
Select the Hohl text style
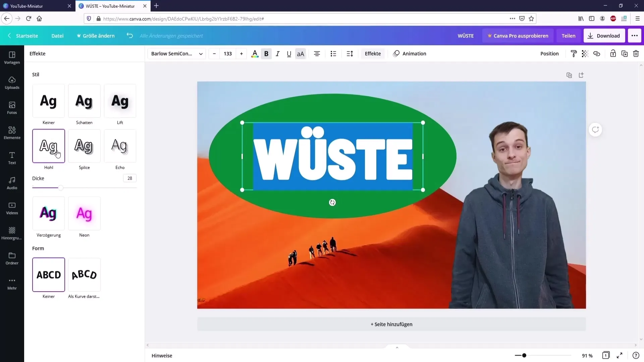pyautogui.click(x=48, y=146)
